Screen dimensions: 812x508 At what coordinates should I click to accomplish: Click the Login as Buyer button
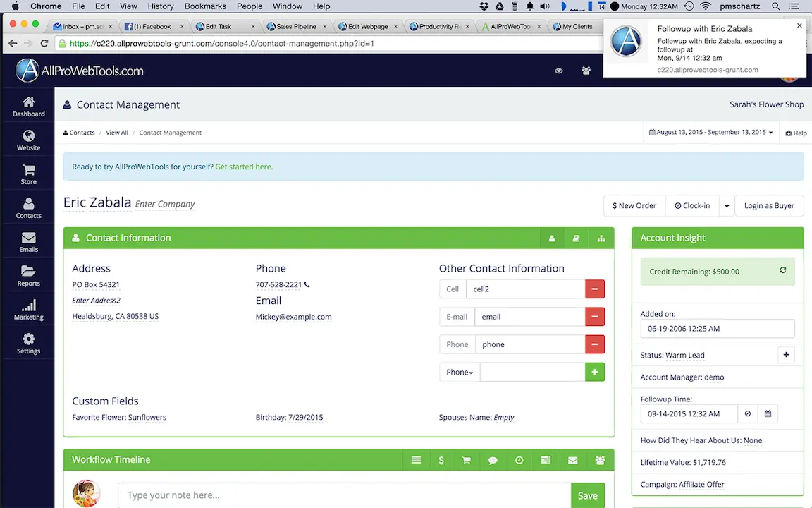tap(769, 206)
